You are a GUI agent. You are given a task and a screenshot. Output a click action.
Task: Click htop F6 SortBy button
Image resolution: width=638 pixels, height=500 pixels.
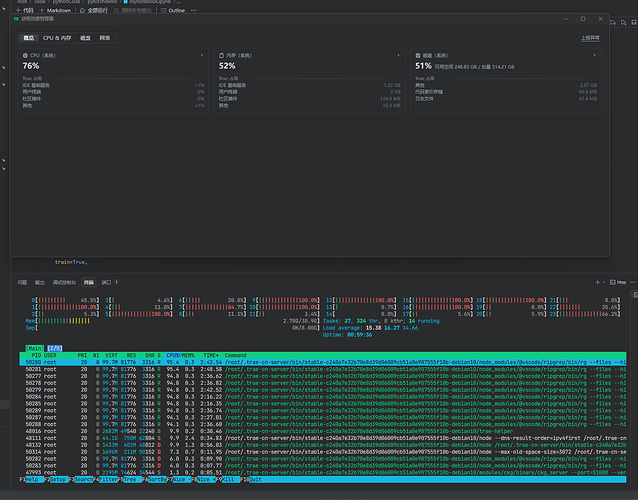(155, 480)
